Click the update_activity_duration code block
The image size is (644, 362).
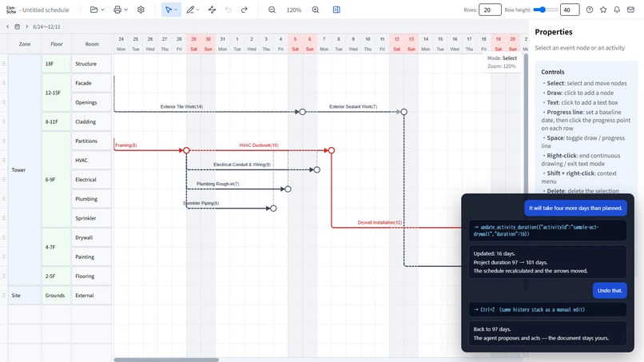coord(548,230)
